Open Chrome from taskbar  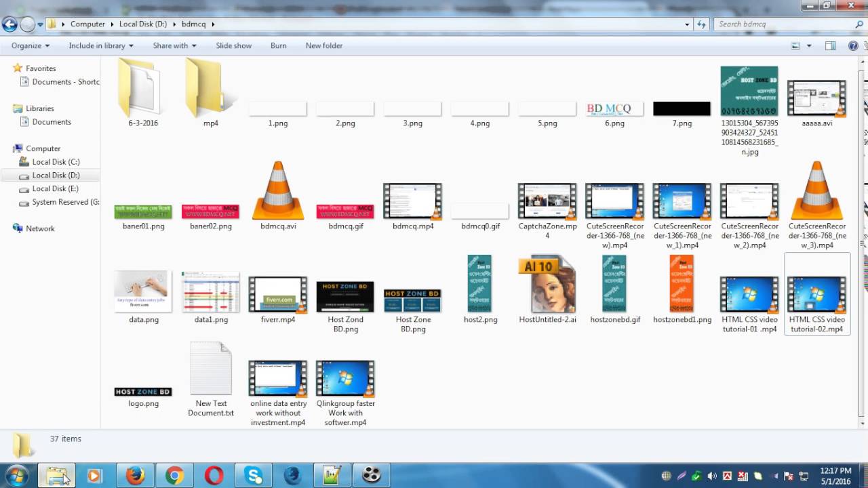174,476
